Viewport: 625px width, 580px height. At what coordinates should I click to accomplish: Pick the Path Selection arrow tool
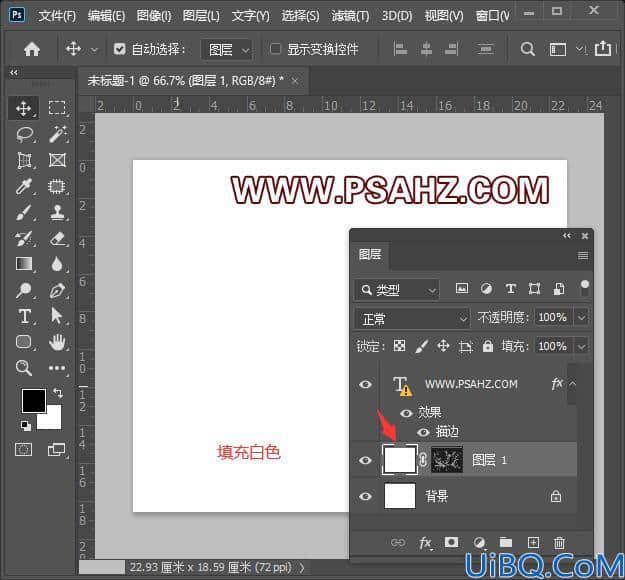[57, 316]
